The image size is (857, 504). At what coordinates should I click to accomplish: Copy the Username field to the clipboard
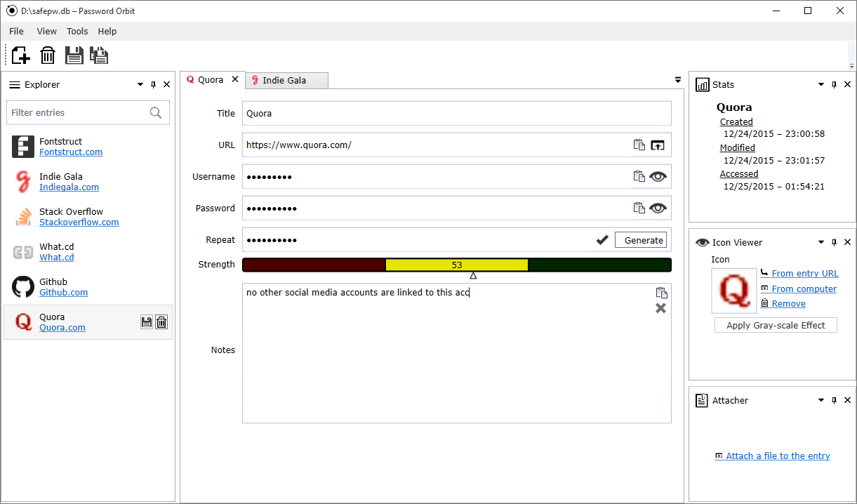coord(639,177)
